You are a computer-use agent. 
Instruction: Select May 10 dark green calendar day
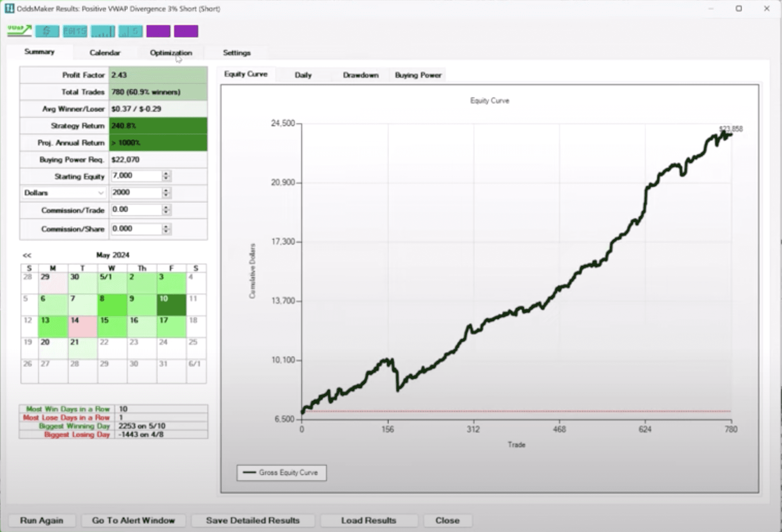pyautogui.click(x=171, y=305)
